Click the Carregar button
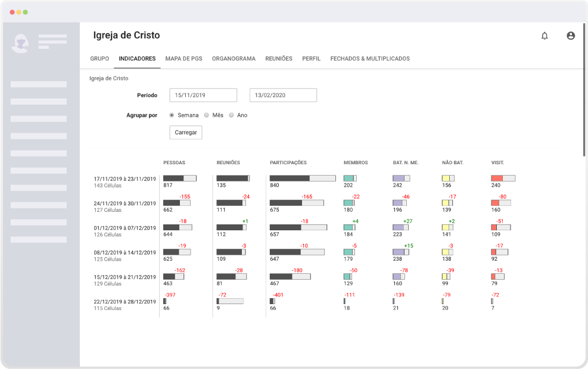 [x=186, y=132]
